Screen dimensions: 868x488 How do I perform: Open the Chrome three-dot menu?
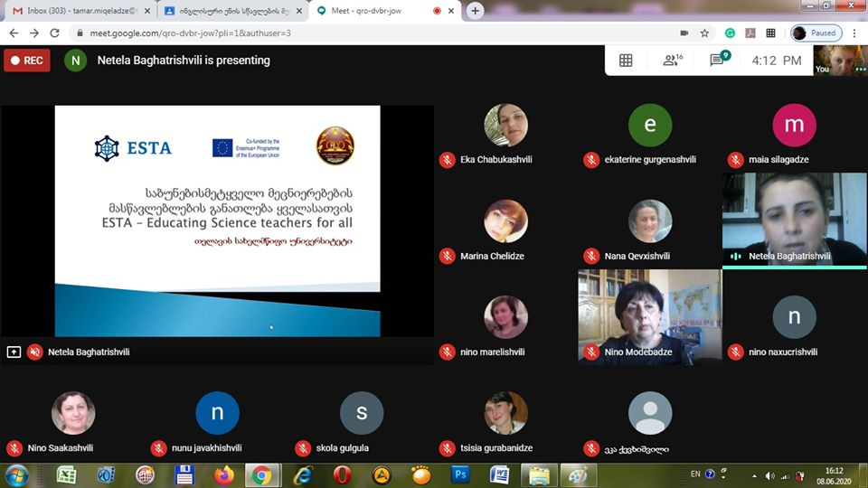[x=854, y=33]
